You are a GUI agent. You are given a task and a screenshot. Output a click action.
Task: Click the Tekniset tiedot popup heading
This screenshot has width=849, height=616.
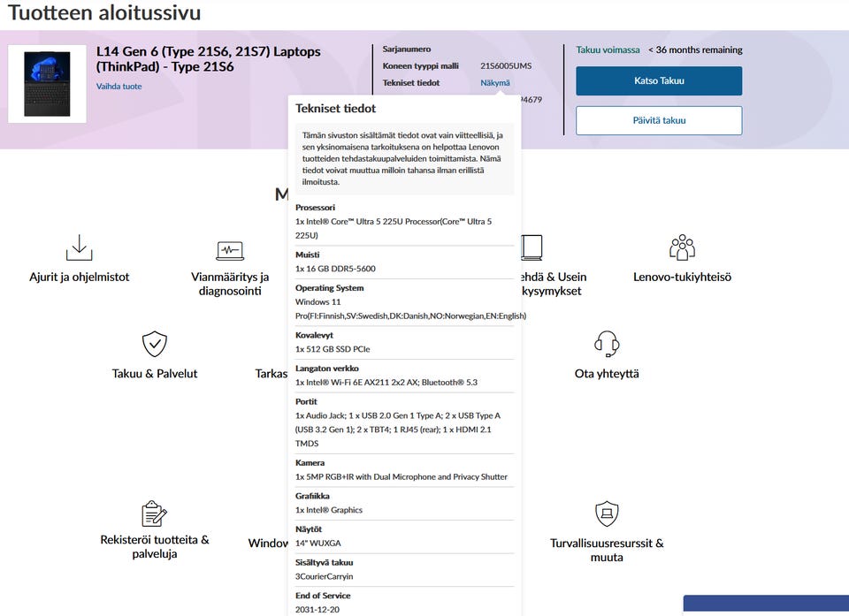[336, 108]
